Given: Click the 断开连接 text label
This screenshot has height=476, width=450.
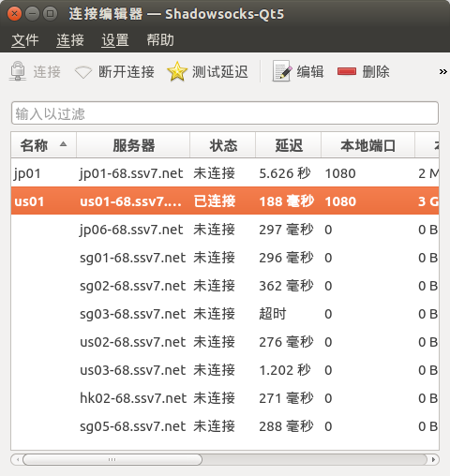Looking at the screenshot, I should point(127,72).
